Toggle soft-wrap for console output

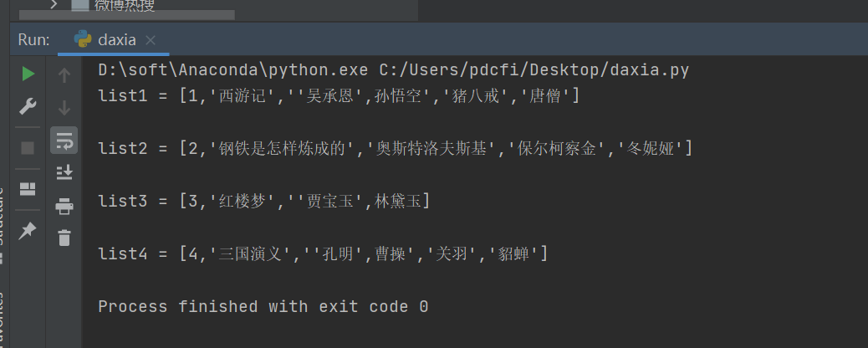[64, 141]
